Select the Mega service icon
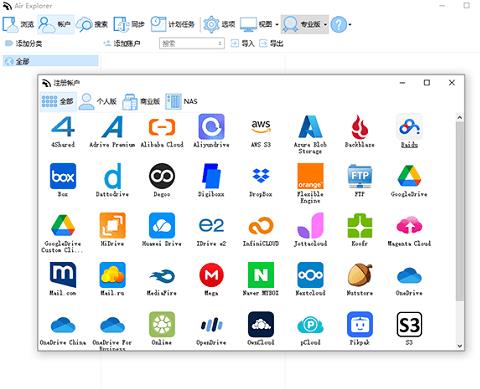 click(211, 279)
